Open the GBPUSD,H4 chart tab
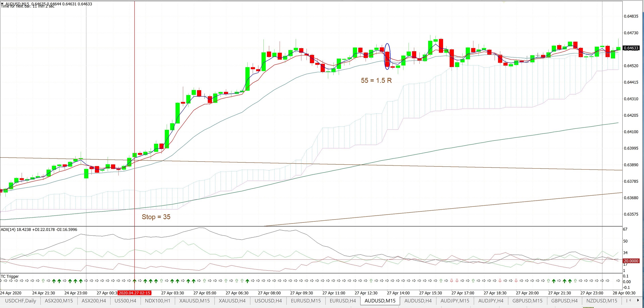The height and width of the screenshot is (308, 644). coord(564,301)
